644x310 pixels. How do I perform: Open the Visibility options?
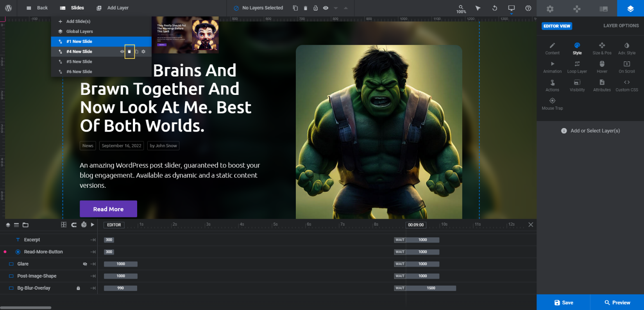tap(577, 86)
